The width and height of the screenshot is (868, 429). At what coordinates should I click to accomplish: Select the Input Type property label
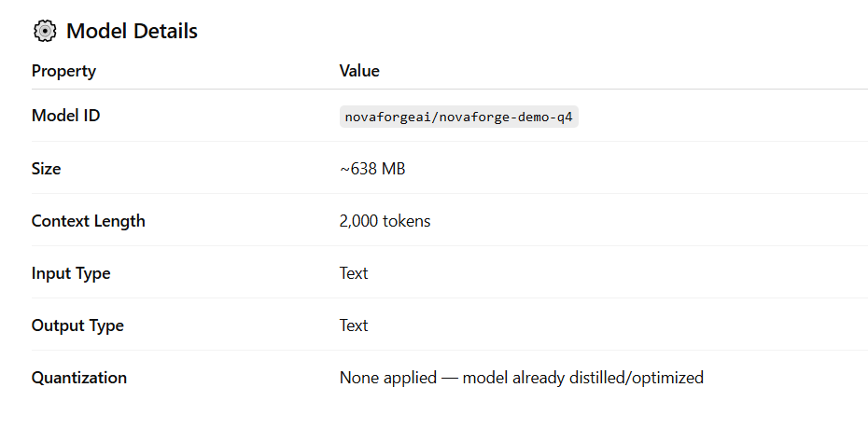tap(71, 273)
